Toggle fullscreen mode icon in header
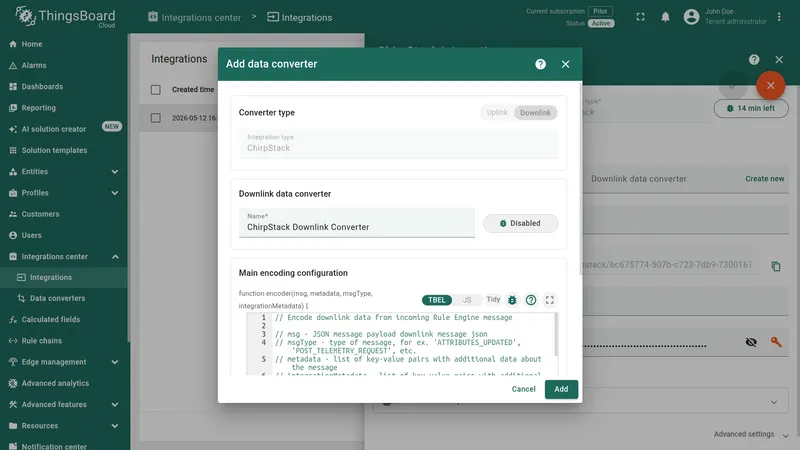 pyautogui.click(x=640, y=17)
